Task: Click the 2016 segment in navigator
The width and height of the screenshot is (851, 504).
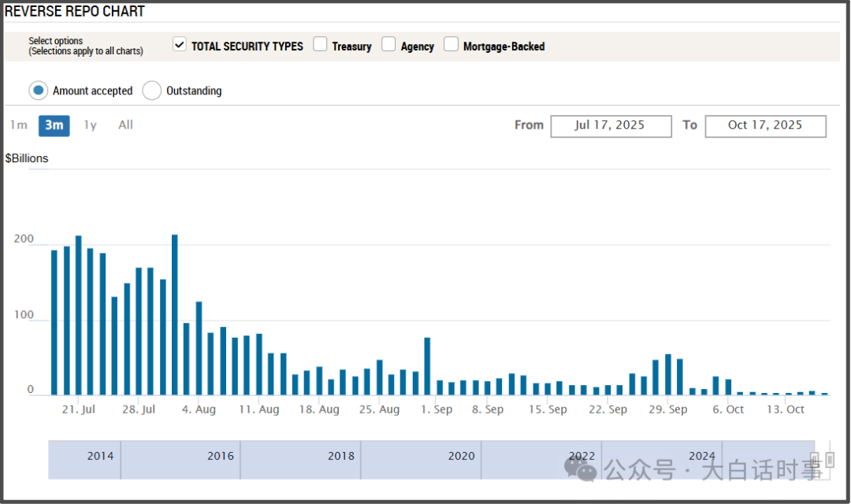Action: pyautogui.click(x=221, y=456)
